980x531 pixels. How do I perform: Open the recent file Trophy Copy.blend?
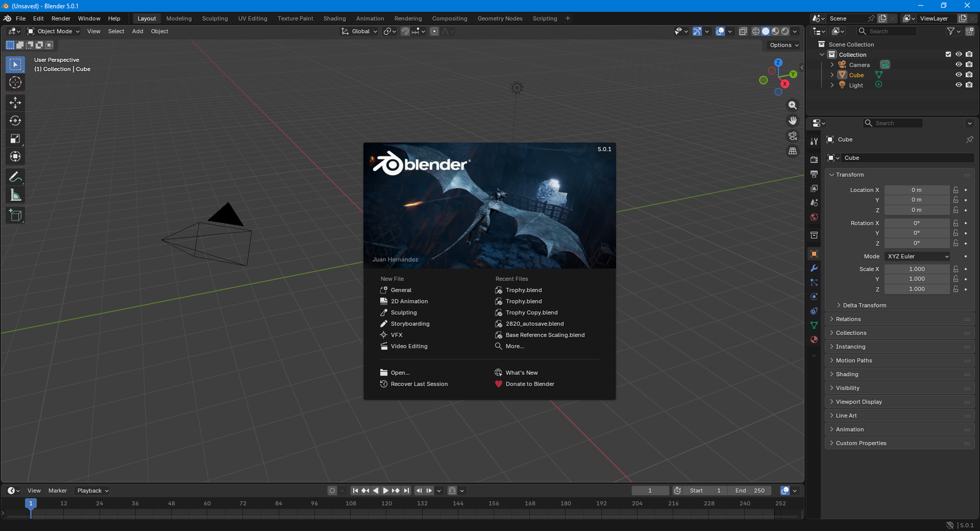click(531, 312)
